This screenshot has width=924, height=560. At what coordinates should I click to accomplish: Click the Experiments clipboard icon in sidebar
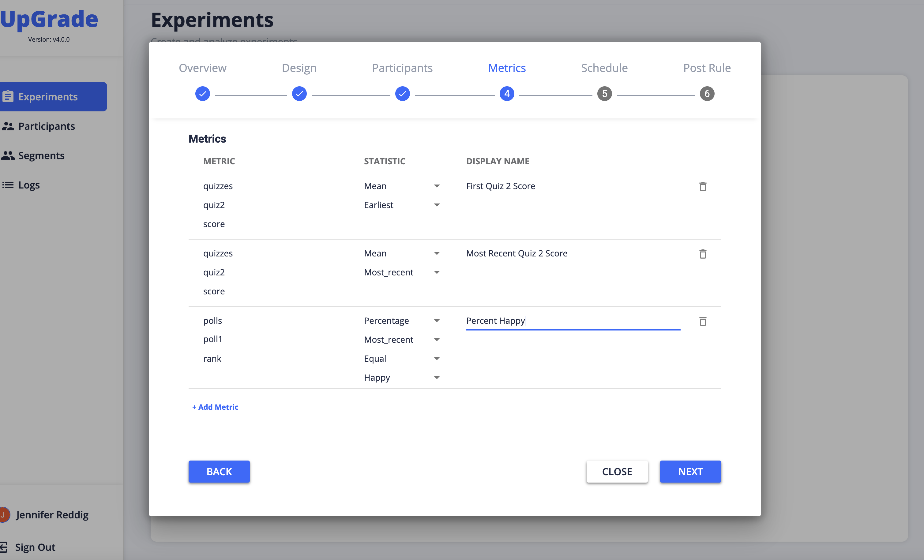[8, 97]
